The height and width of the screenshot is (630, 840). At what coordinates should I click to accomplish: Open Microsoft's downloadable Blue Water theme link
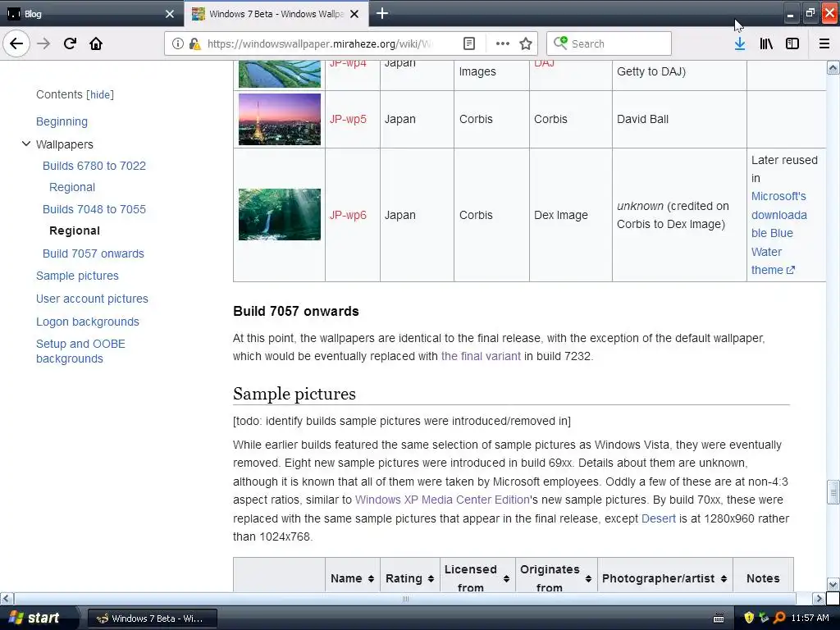pyautogui.click(x=778, y=233)
